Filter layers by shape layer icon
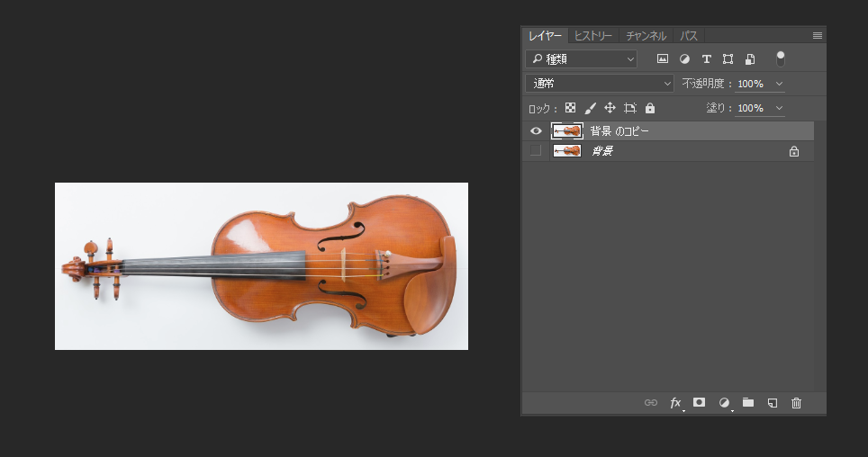868x457 pixels. [728, 59]
